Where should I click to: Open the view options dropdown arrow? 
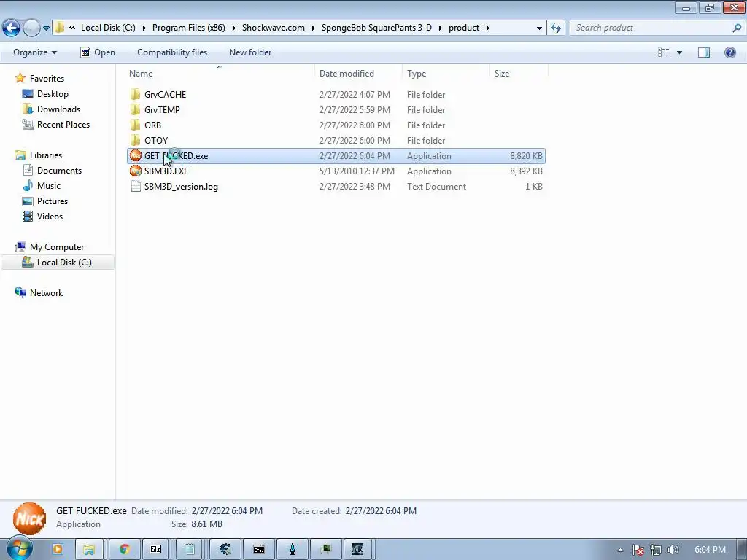pos(679,52)
